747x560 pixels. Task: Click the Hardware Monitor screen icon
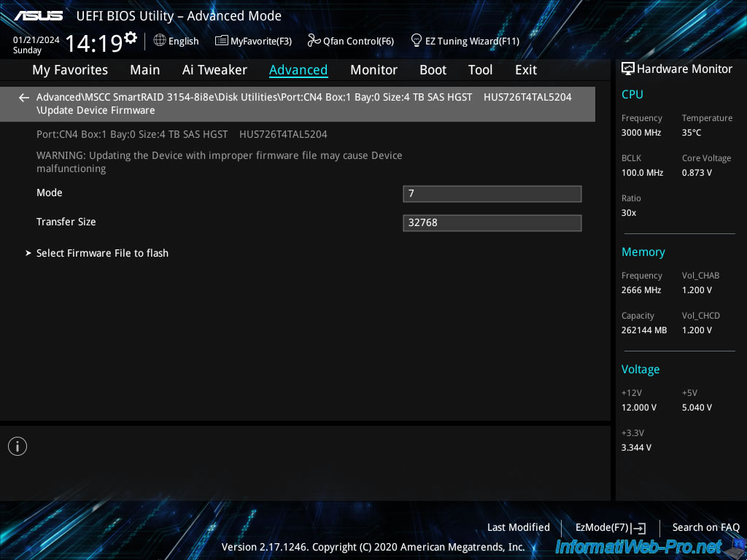pyautogui.click(x=627, y=69)
